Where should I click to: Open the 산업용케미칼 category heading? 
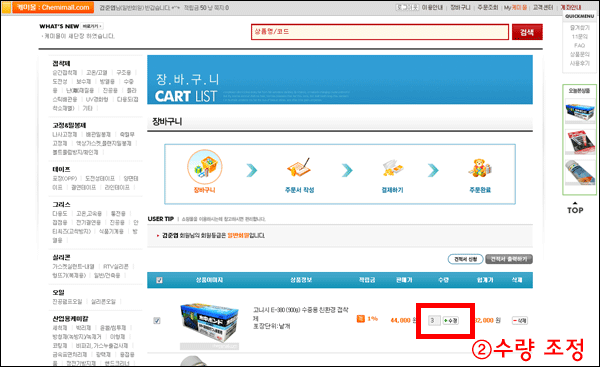pos(70,318)
